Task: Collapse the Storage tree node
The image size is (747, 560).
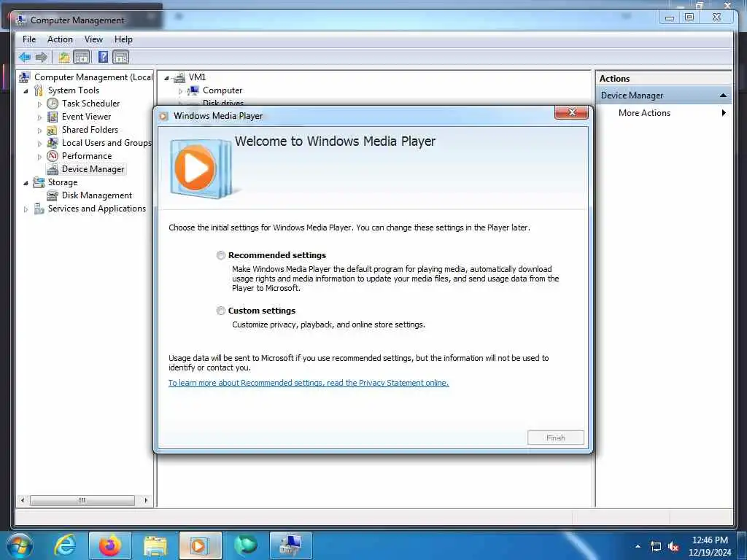Action: pyautogui.click(x=26, y=183)
